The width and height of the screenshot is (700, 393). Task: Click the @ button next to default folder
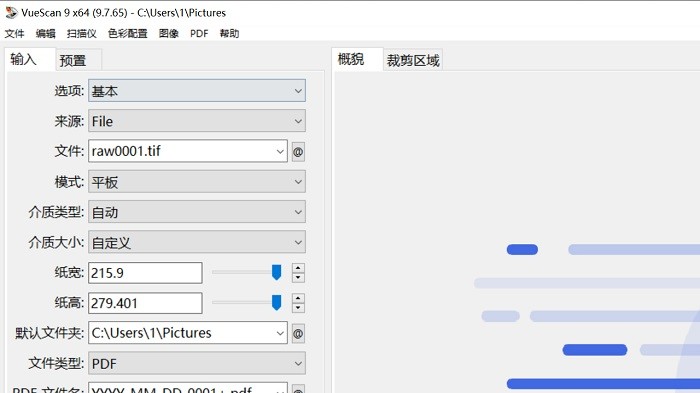coord(298,334)
